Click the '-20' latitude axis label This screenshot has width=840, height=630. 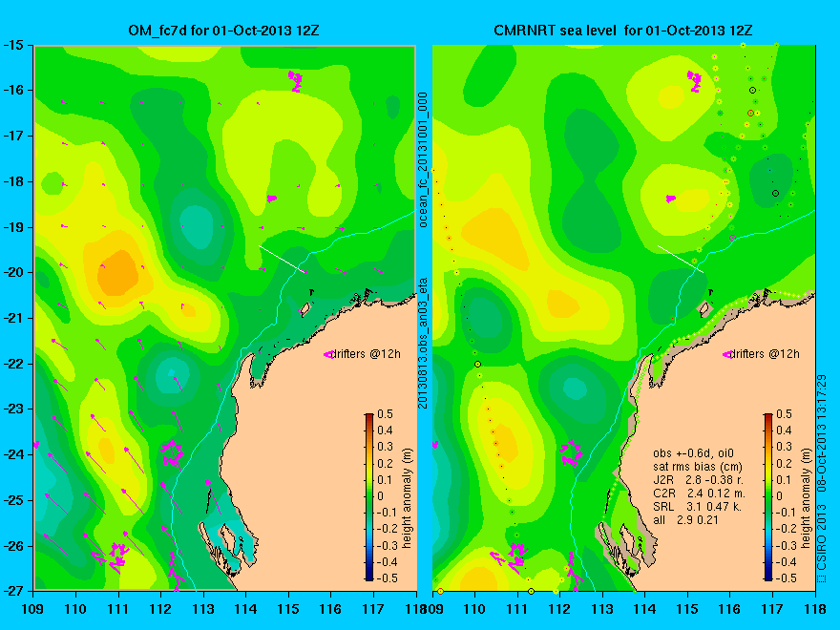coord(13,272)
